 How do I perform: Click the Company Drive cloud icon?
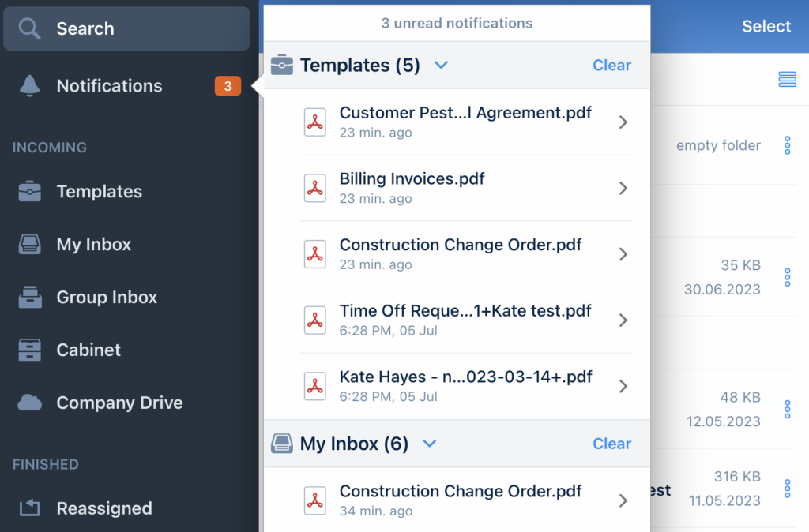tap(30, 403)
